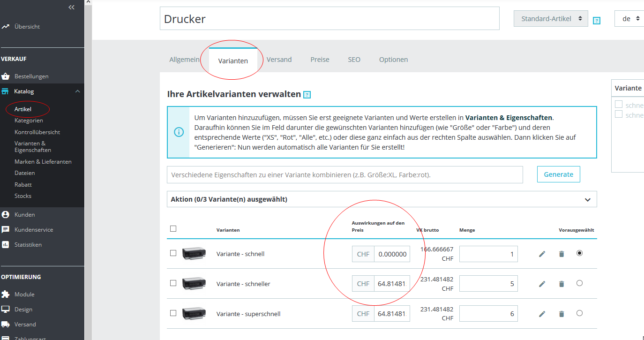
Task: Click pencil icon for 'Variante - superschnell'
Action: tap(542, 314)
